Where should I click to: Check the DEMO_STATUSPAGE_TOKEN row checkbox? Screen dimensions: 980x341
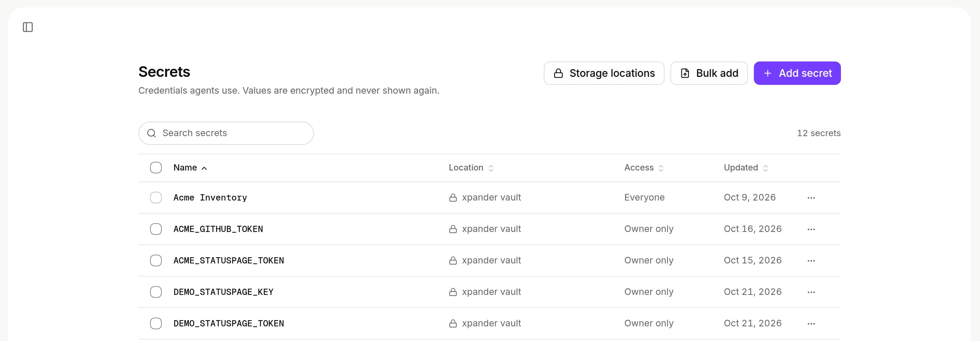[156, 323]
